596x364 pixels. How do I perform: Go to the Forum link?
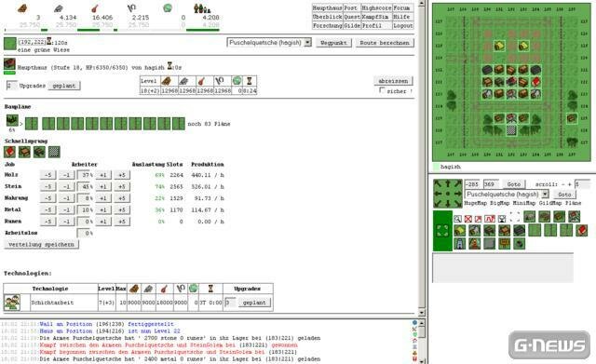pyautogui.click(x=401, y=8)
